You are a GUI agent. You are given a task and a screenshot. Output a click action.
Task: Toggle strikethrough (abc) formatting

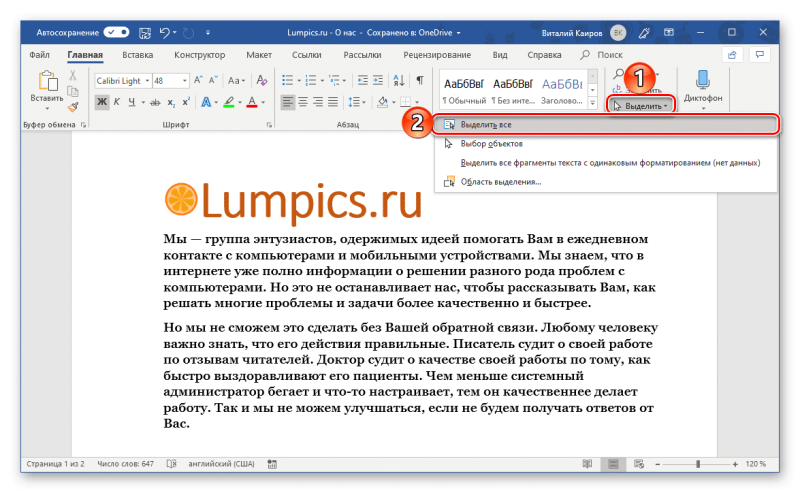tap(156, 103)
